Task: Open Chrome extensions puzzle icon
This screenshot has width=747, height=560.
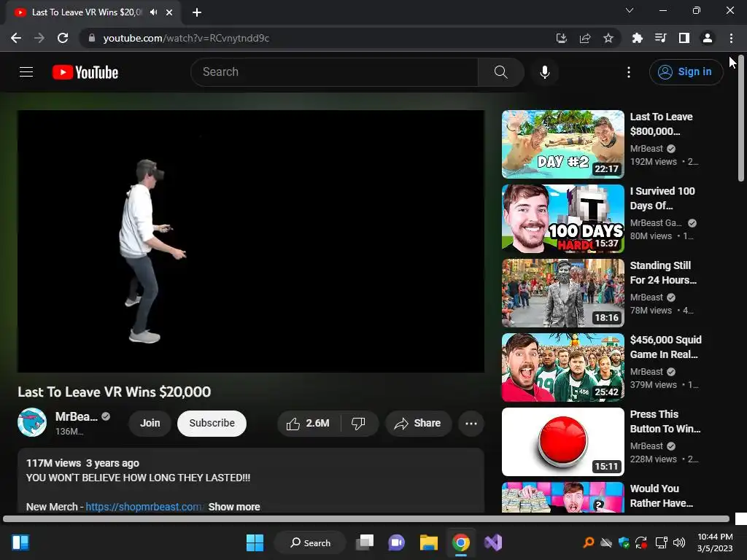Action: tap(637, 38)
